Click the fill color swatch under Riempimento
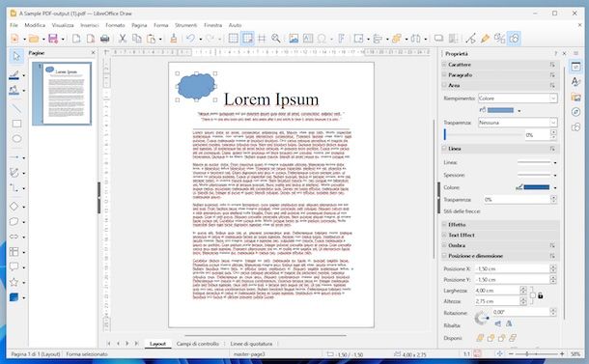Image resolution: width=589 pixels, height=364 pixels. click(x=500, y=110)
